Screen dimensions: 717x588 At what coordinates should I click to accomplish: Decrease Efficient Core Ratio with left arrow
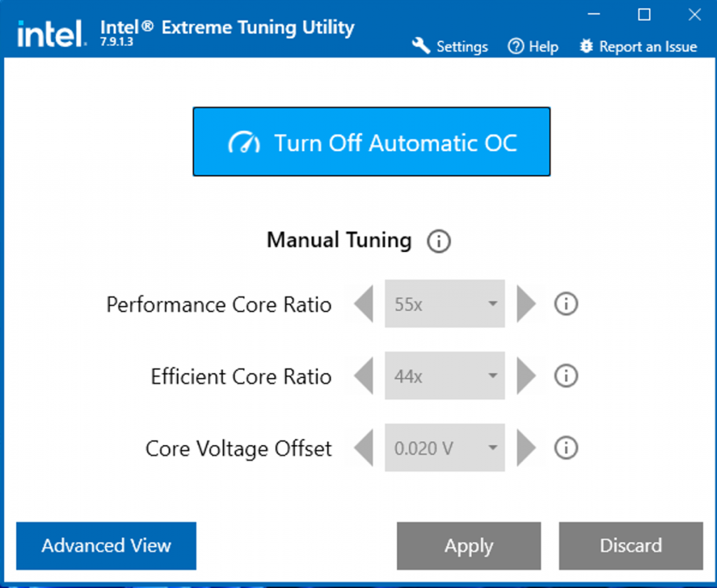coord(364,377)
